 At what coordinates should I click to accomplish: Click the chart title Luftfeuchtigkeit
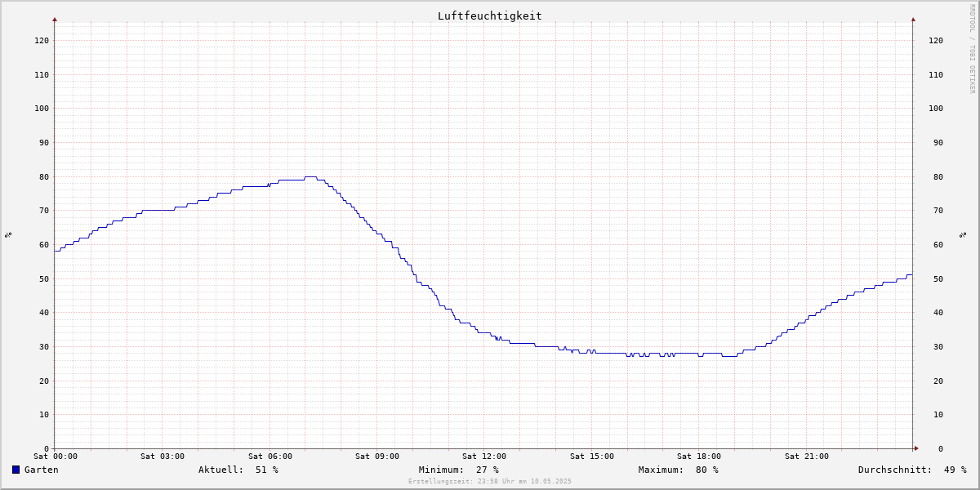(x=489, y=16)
